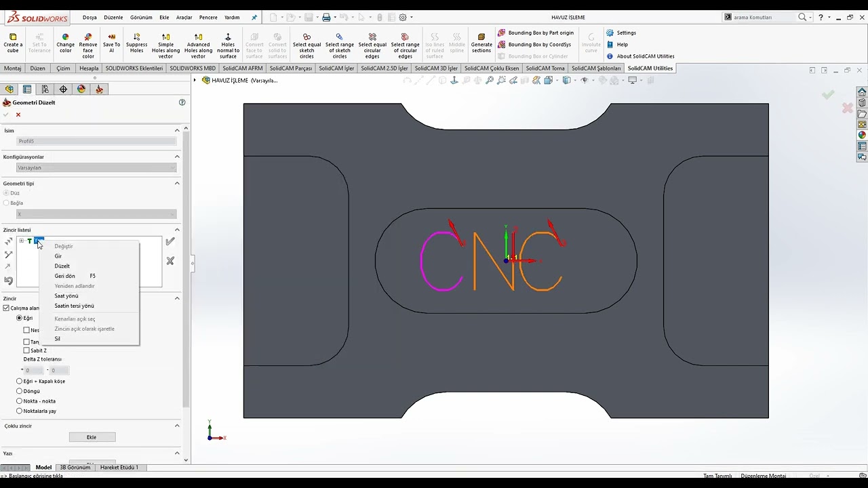This screenshot has height=488, width=868.
Task: Select the Bağla geometry type radio
Action: 7,203
